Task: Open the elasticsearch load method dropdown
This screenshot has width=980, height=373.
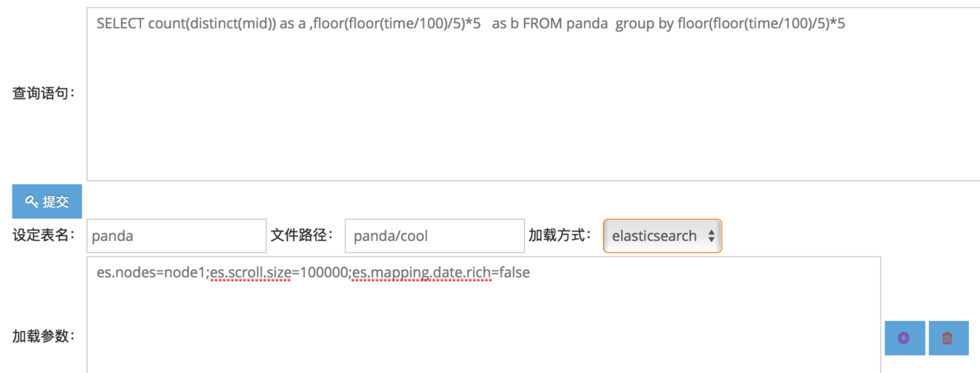Action: coord(662,235)
